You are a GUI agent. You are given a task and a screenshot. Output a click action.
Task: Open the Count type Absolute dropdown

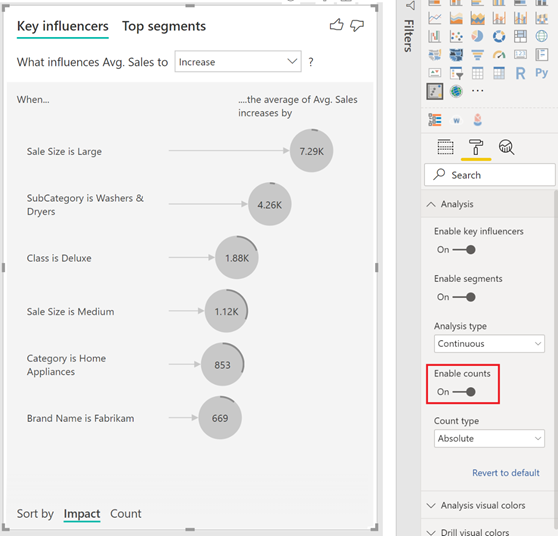click(489, 438)
